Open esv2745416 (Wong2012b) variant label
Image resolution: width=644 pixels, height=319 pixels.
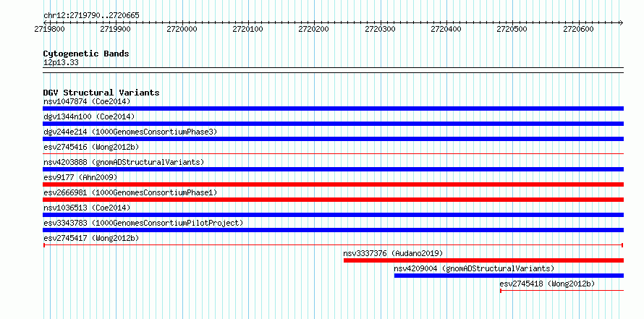point(91,147)
